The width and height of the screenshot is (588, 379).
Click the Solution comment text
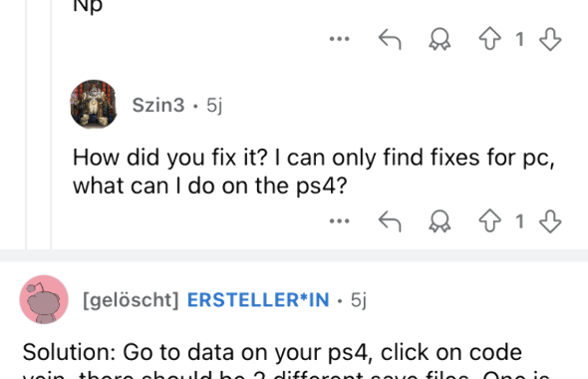(286, 362)
